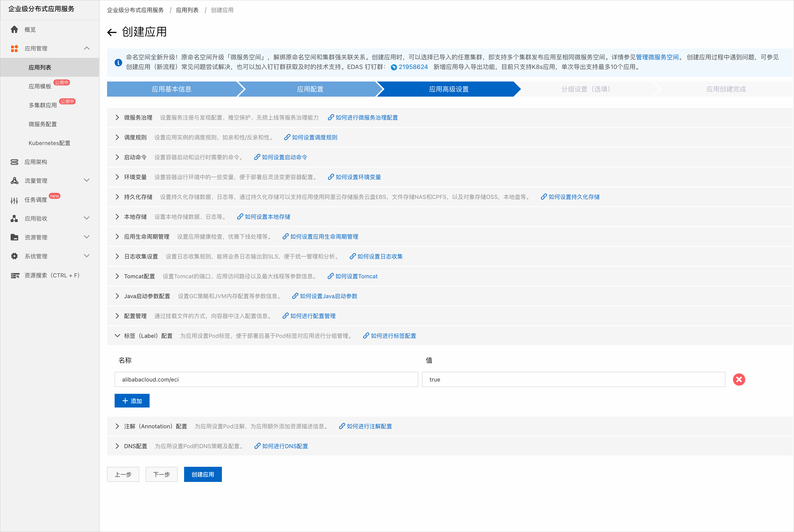Go to the 应用基本信息 step
The width and height of the screenshot is (794, 532).
(x=171, y=89)
